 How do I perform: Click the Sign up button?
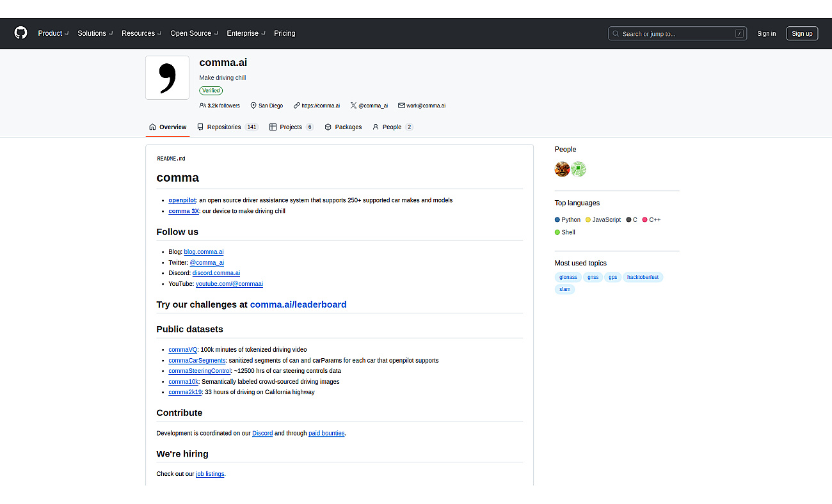click(x=802, y=34)
